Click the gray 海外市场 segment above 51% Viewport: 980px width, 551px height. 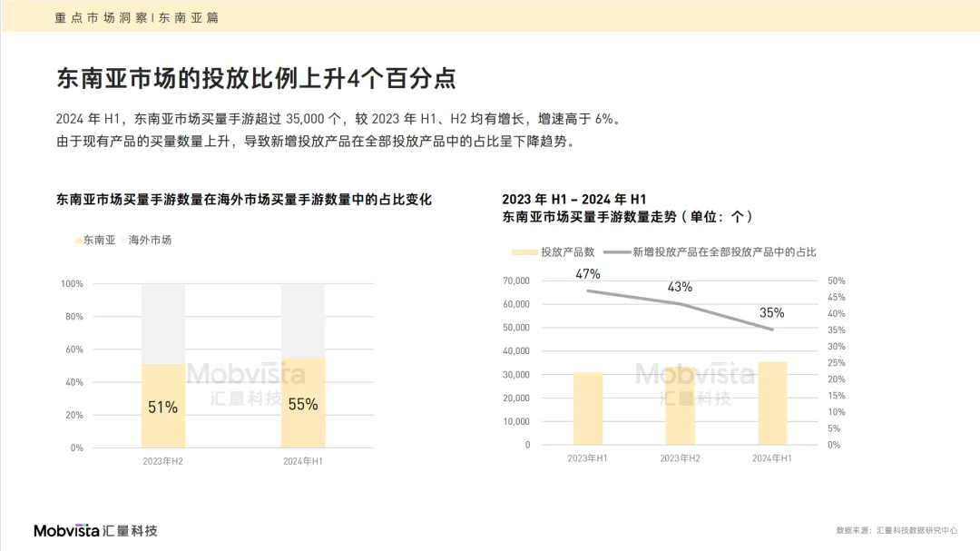coord(163,324)
